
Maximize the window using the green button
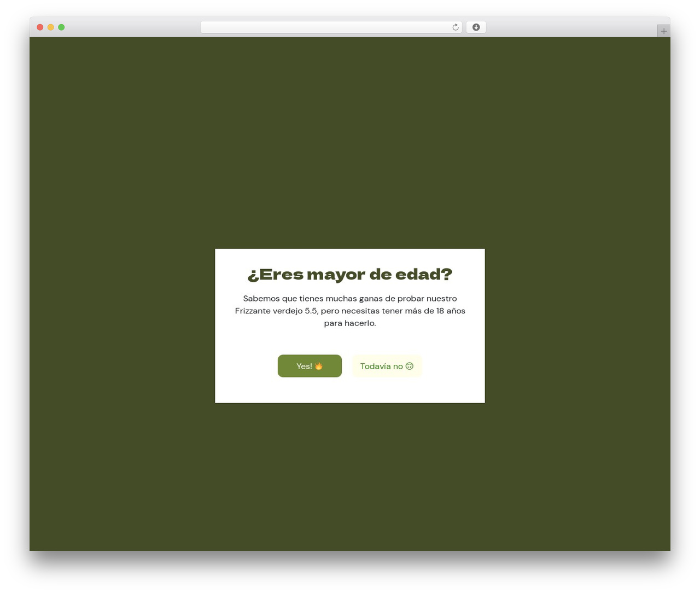(61, 27)
